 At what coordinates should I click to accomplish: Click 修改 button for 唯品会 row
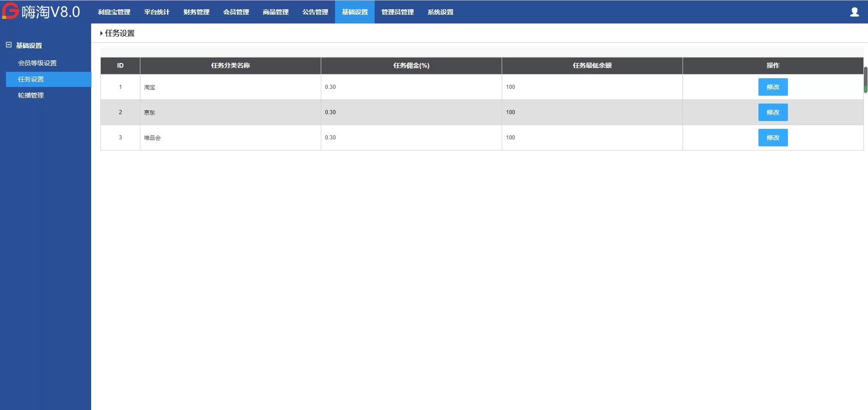pyautogui.click(x=773, y=138)
